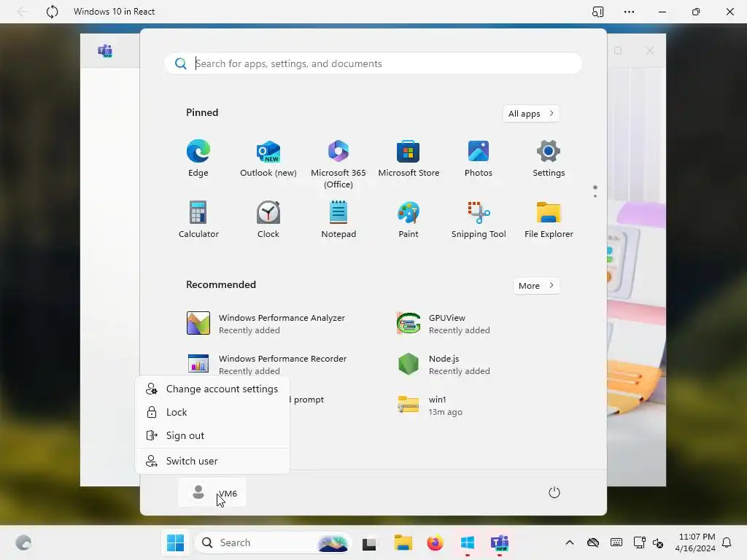Show hidden tray icons chevron

tap(569, 542)
